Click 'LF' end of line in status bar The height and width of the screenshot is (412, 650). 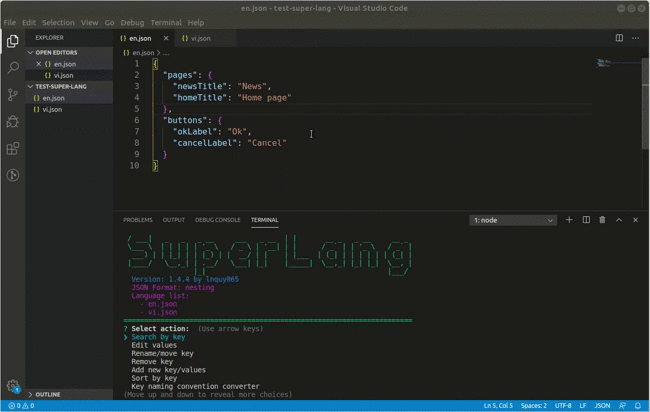[x=583, y=406]
